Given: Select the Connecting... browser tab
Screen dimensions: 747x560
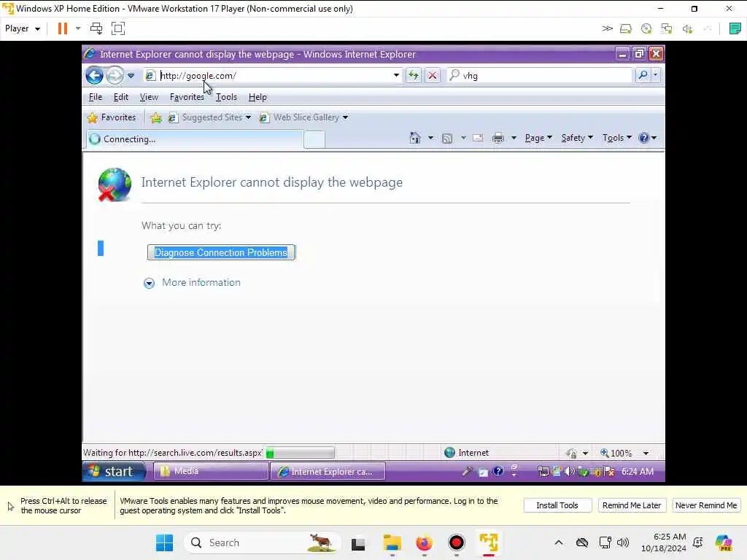Looking at the screenshot, I should [x=194, y=139].
